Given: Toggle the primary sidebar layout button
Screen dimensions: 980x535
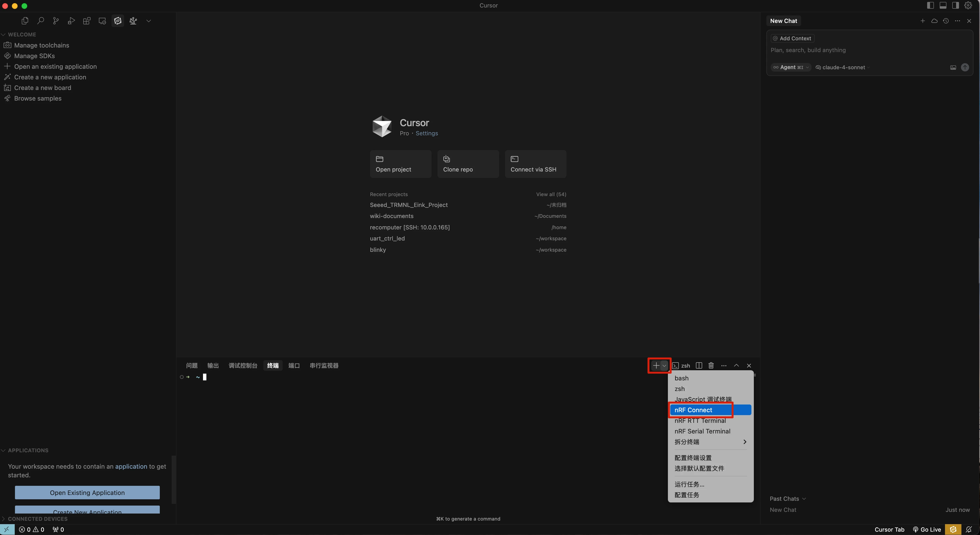Looking at the screenshot, I should (x=931, y=5).
